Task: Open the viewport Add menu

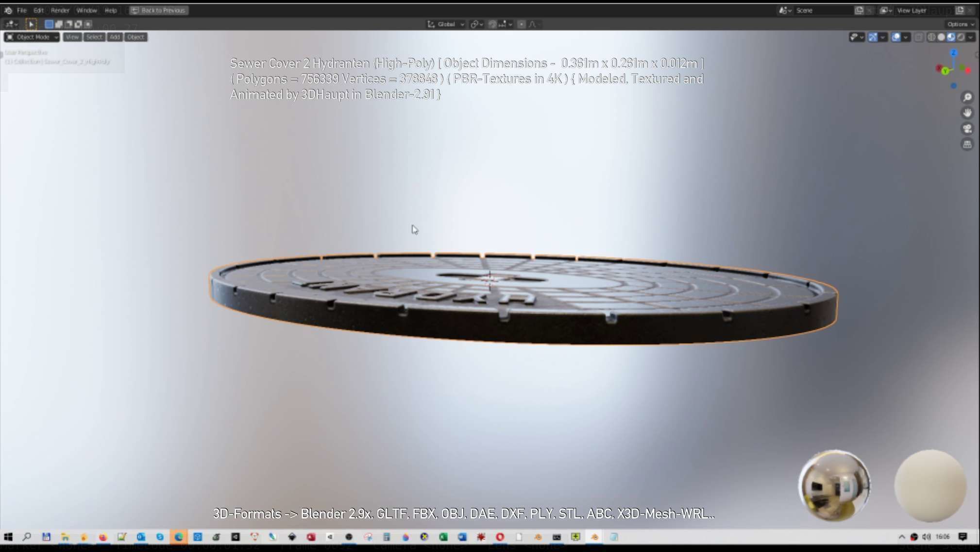Action: click(x=115, y=37)
